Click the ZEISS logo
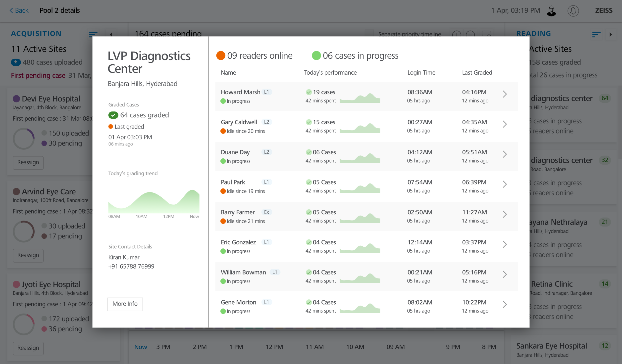622x364 pixels. point(604,10)
